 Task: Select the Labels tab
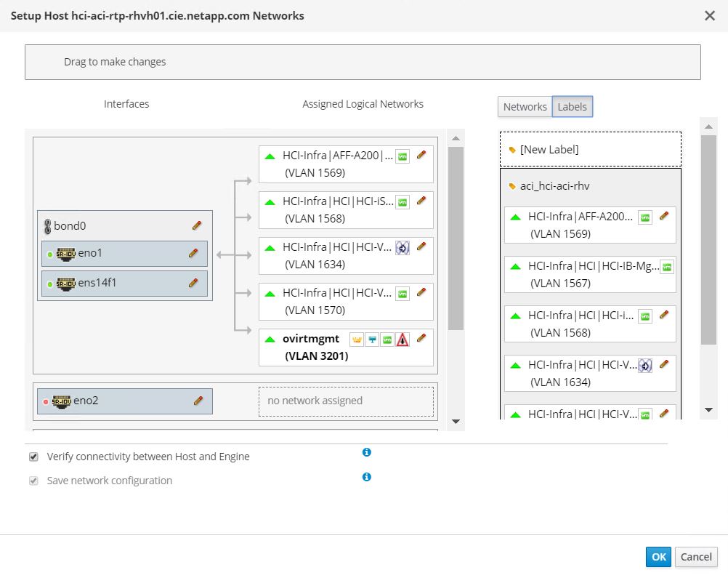(x=572, y=107)
